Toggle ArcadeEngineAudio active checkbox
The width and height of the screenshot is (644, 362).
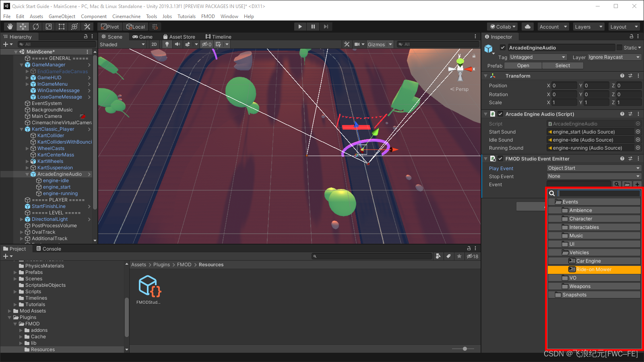[502, 47]
